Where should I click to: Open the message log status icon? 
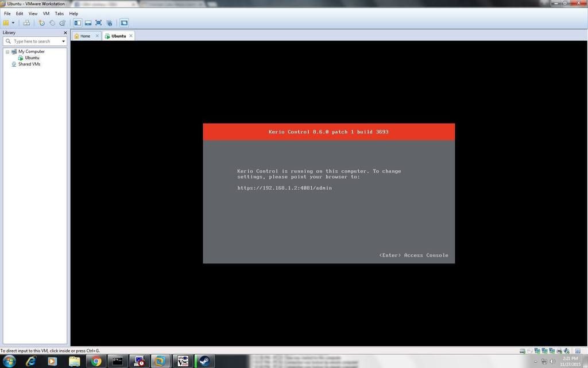[x=578, y=351]
